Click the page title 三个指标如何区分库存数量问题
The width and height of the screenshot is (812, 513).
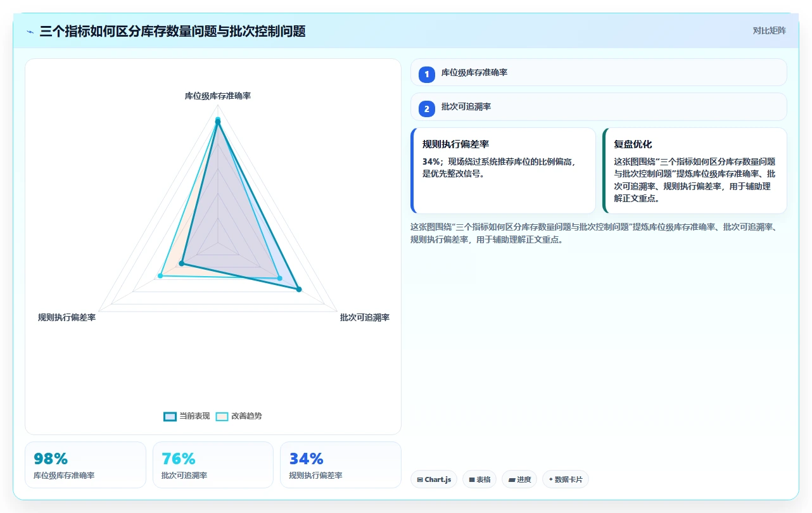click(172, 31)
